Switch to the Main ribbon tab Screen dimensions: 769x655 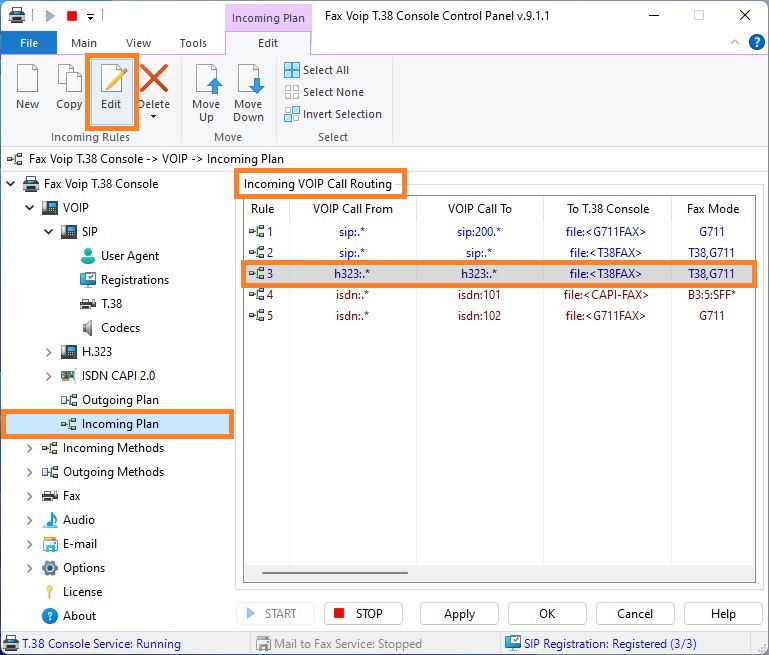(x=84, y=43)
